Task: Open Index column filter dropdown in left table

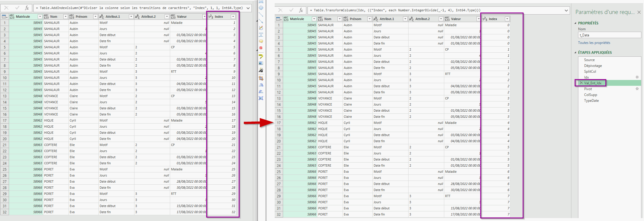Action: [x=233, y=17]
